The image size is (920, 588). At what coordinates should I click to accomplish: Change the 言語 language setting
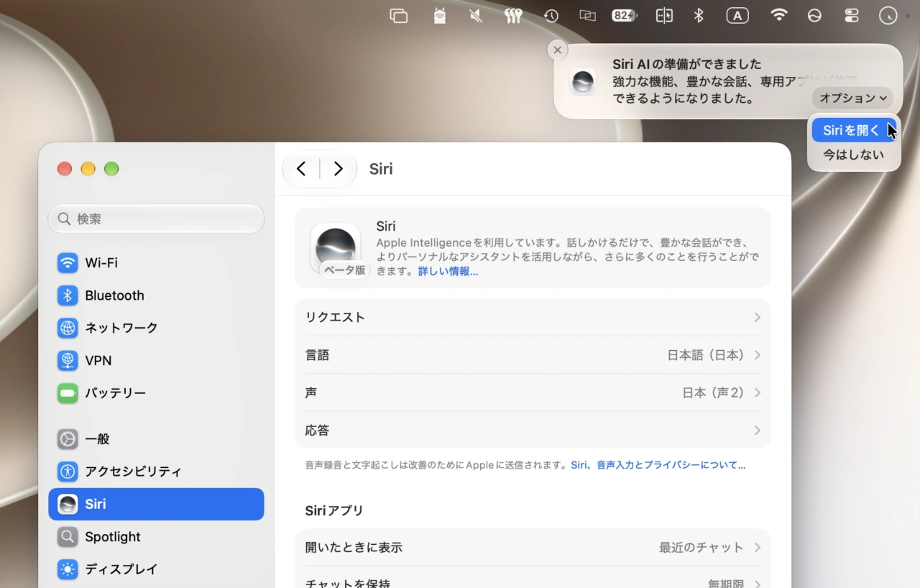click(533, 355)
